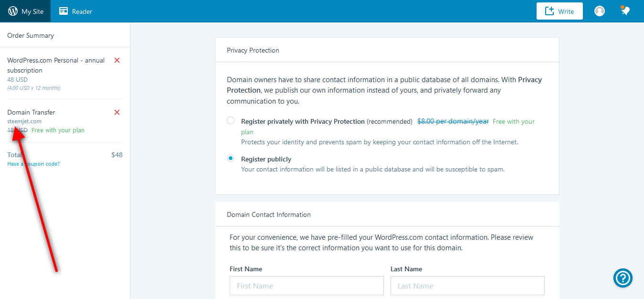Viewport: 644px width, 299px height.
Task: Click the (4.00 USD x 12 months) note
Action: tap(34, 88)
